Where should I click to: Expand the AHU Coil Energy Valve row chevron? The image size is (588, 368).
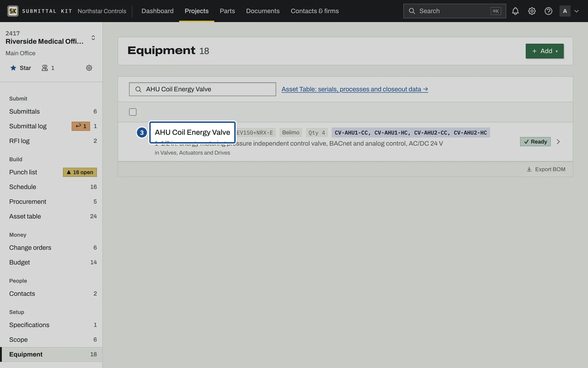tap(558, 142)
